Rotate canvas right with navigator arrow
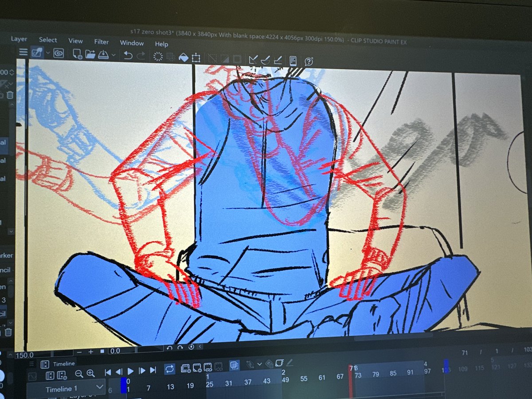 [x=180, y=347]
